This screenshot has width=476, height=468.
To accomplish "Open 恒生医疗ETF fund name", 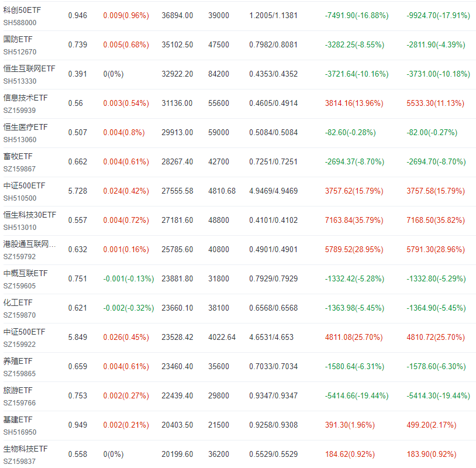I will point(26,127).
